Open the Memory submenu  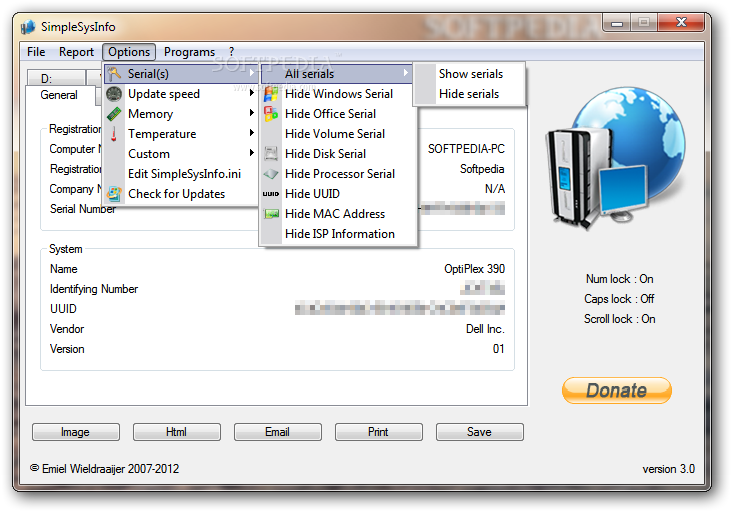tap(181, 114)
